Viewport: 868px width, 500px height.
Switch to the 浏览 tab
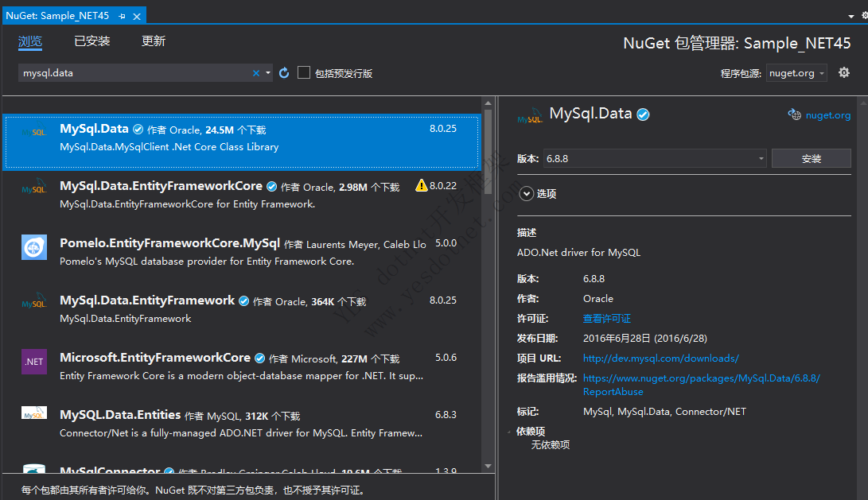(x=30, y=41)
